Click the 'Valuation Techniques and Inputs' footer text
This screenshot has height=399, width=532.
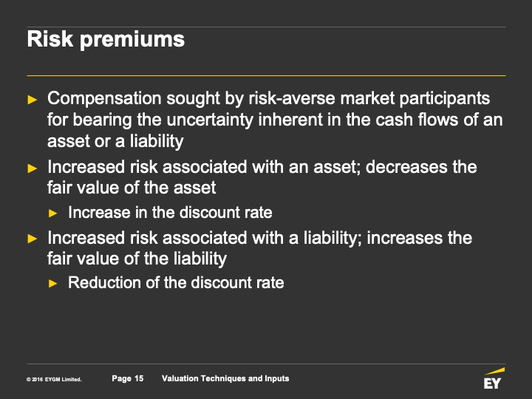pyautogui.click(x=225, y=378)
